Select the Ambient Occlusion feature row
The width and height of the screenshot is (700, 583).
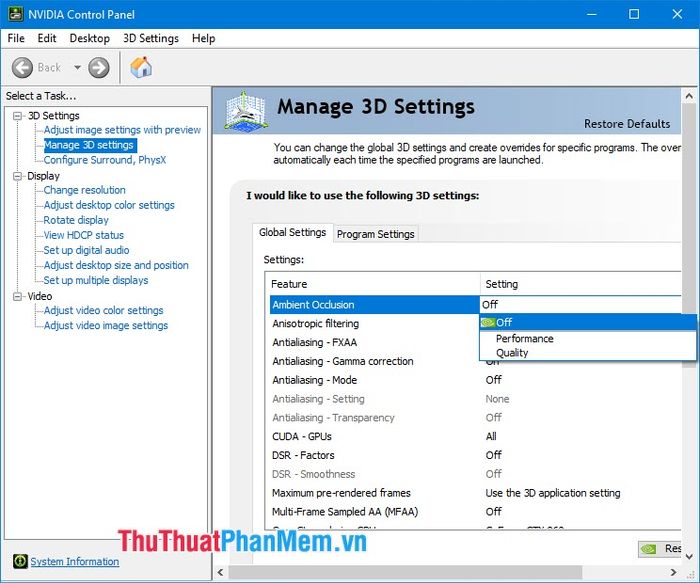(375, 304)
